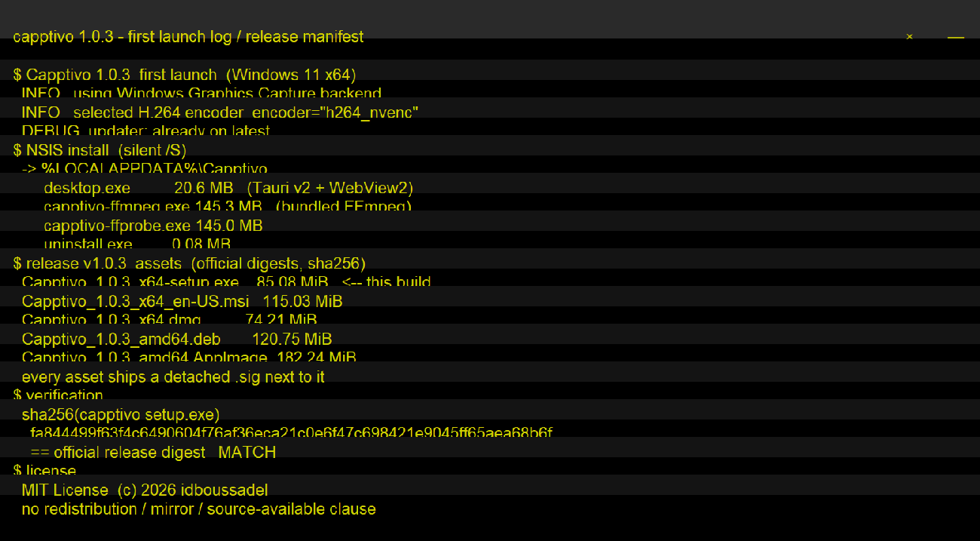Click the "Capptivo_1.0.3_amd64.deb 120.75 MiB" asset row
Viewport: 980px width, 541px height.
point(176,339)
